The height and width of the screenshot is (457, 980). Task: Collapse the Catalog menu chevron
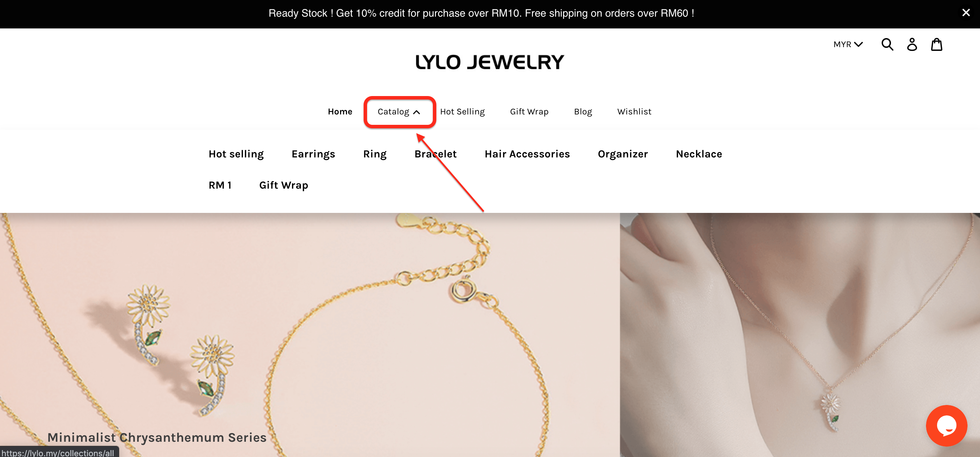[417, 112]
